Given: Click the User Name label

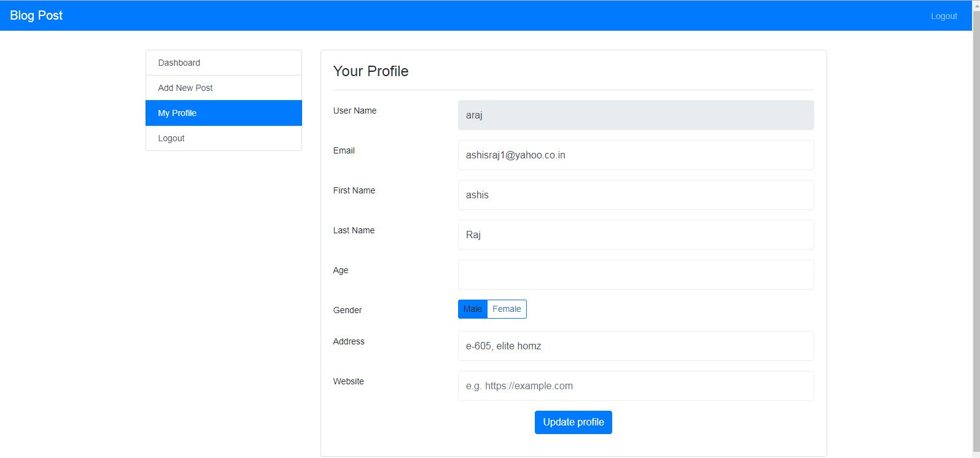Looking at the screenshot, I should pos(354,111).
